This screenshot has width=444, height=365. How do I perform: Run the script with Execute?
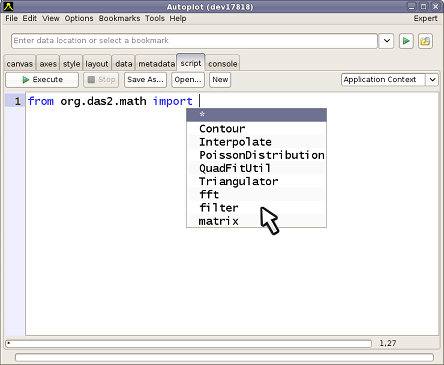point(42,80)
